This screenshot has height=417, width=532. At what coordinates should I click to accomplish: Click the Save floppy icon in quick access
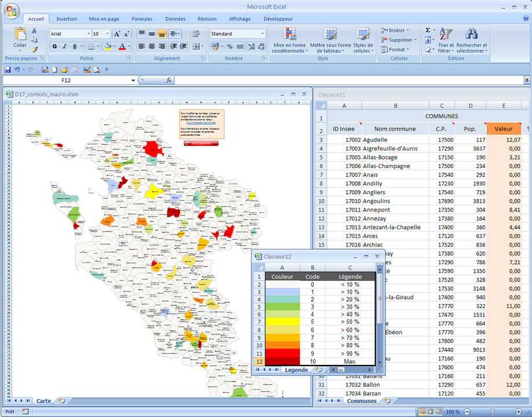tap(8, 69)
